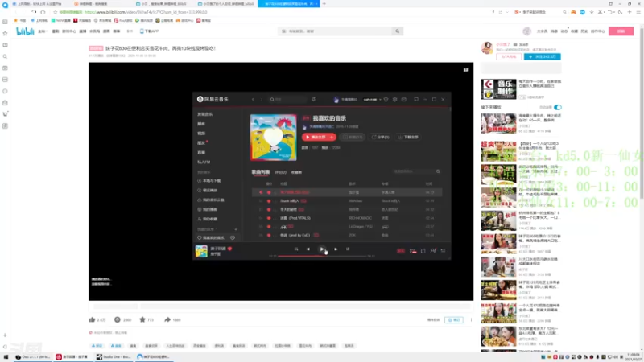This screenshot has width=644, height=362.
Task: Expand NetEase VIP account dropdown arrow
Action: 380,99
